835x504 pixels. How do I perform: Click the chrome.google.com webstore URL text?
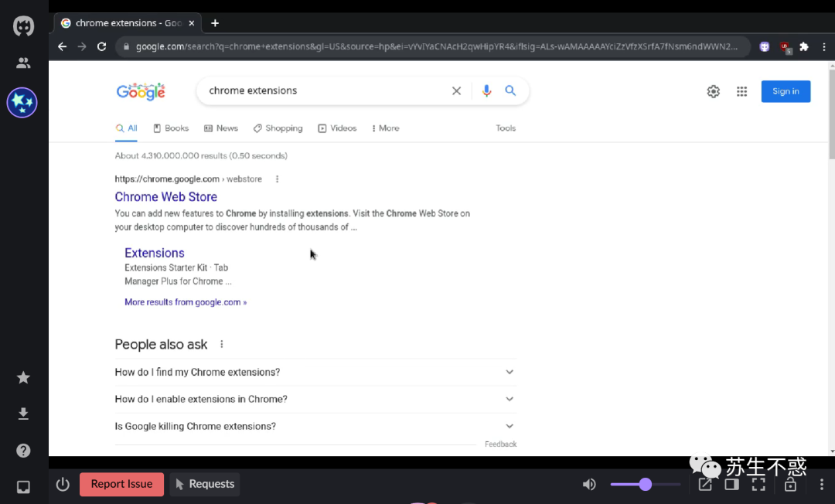tap(189, 179)
